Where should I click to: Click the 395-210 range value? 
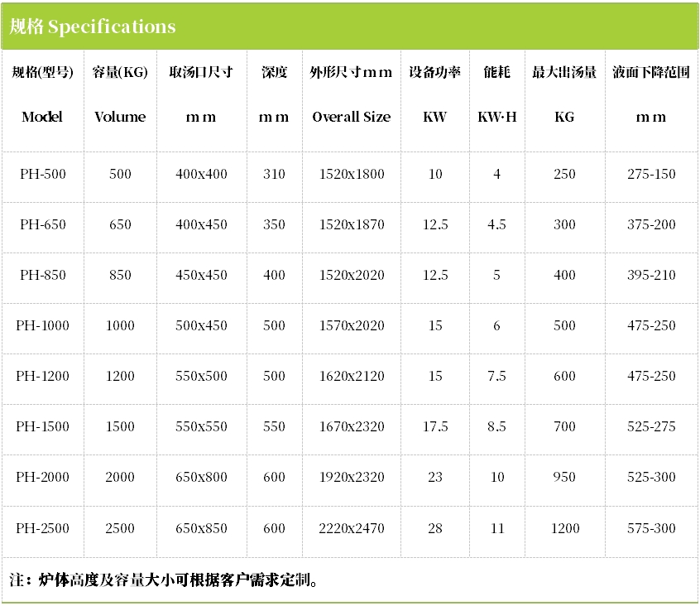pyautogui.click(x=651, y=275)
